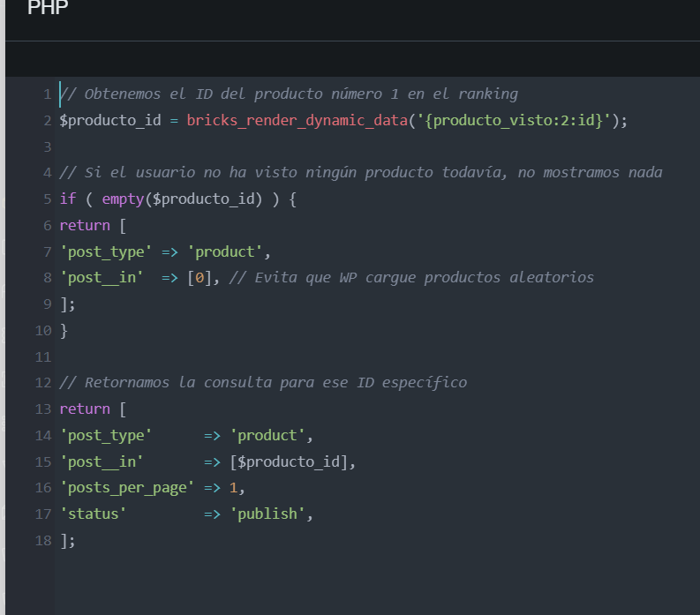Screen dimensions: 700x615
Task: Click the '{producto_visto:2:id}' string
Action: tap(514, 121)
